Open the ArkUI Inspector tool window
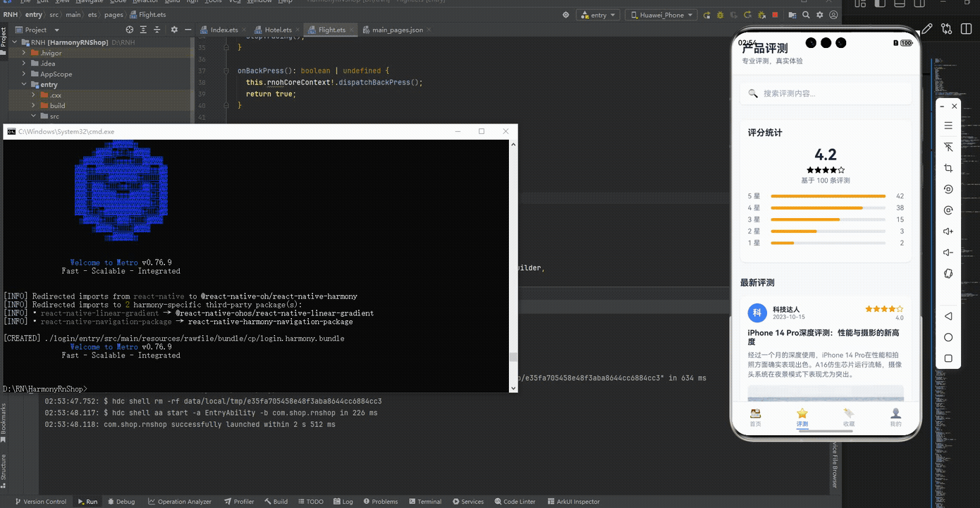 pos(573,502)
